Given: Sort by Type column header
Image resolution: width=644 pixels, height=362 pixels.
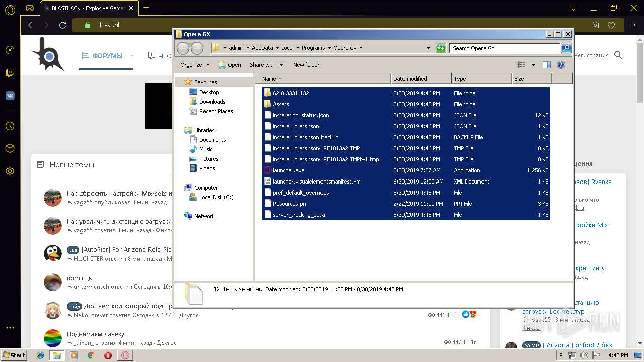Looking at the screenshot, I should pos(481,79).
